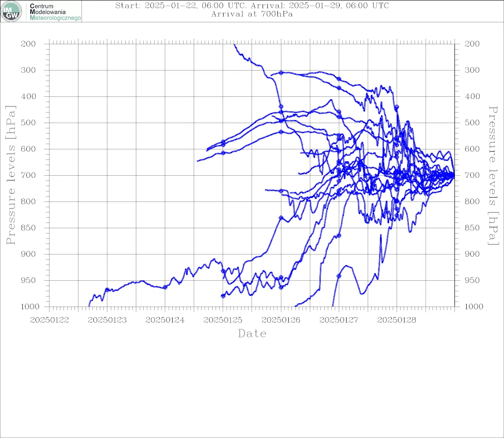Click the right-axis 800 pressure label
Screen dimensions: 504x438
pos(472,201)
